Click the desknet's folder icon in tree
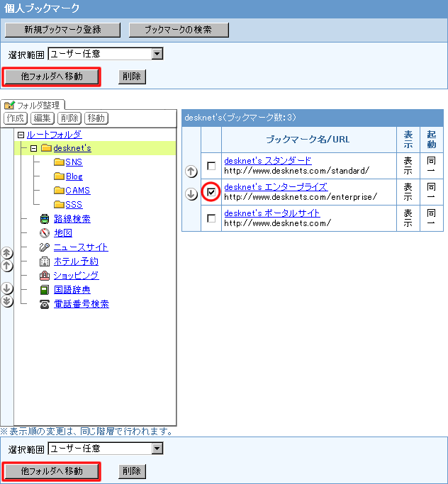The width and height of the screenshot is (448, 484). click(x=46, y=148)
